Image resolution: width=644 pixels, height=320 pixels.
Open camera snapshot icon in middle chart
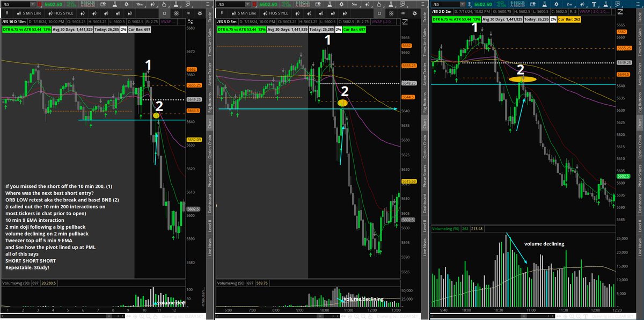[x=318, y=4]
